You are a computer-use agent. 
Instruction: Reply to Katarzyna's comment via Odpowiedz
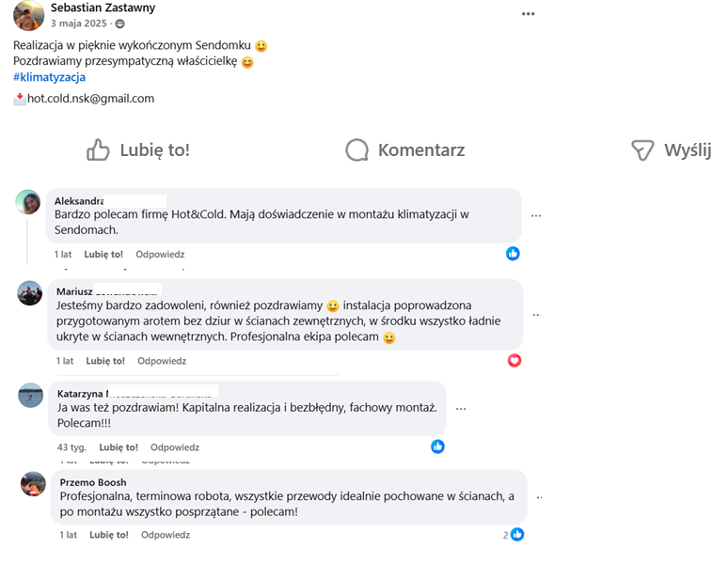pos(175,447)
